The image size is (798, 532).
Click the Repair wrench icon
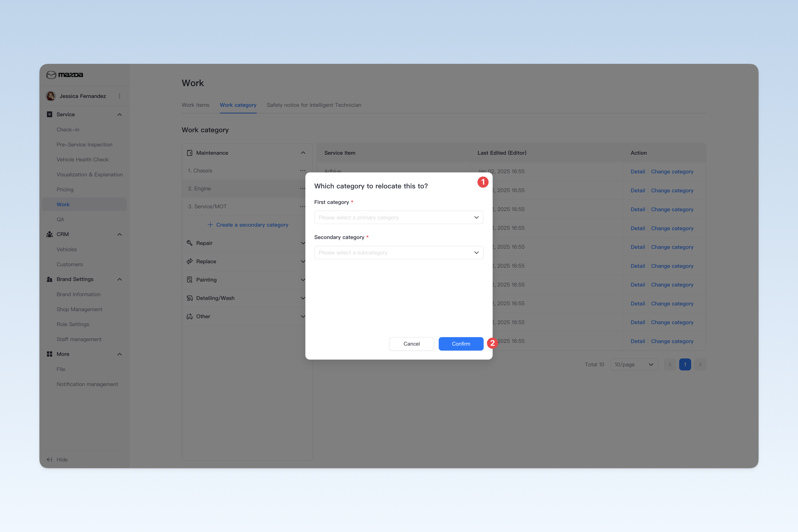(190, 243)
